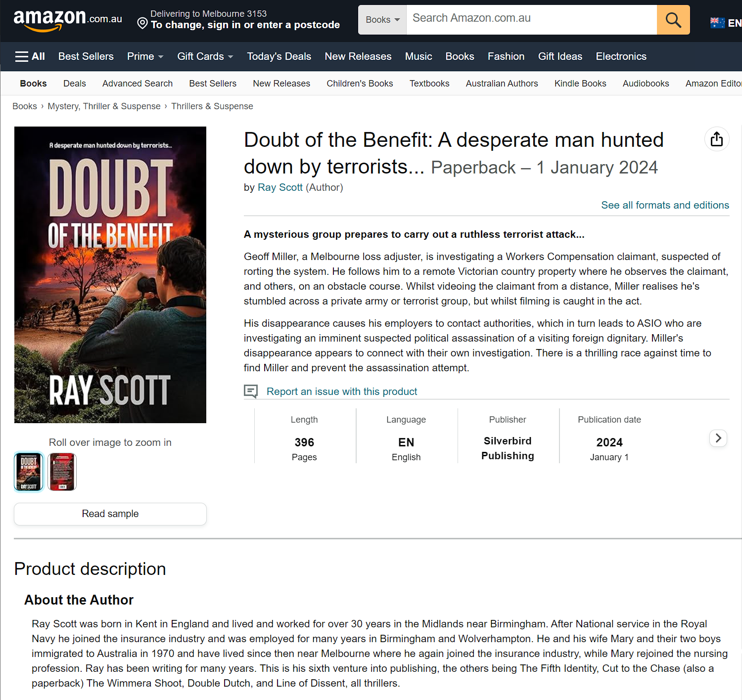This screenshot has width=742, height=700.
Task: Expand the Gift Cards dropdown menu
Action: pos(205,56)
